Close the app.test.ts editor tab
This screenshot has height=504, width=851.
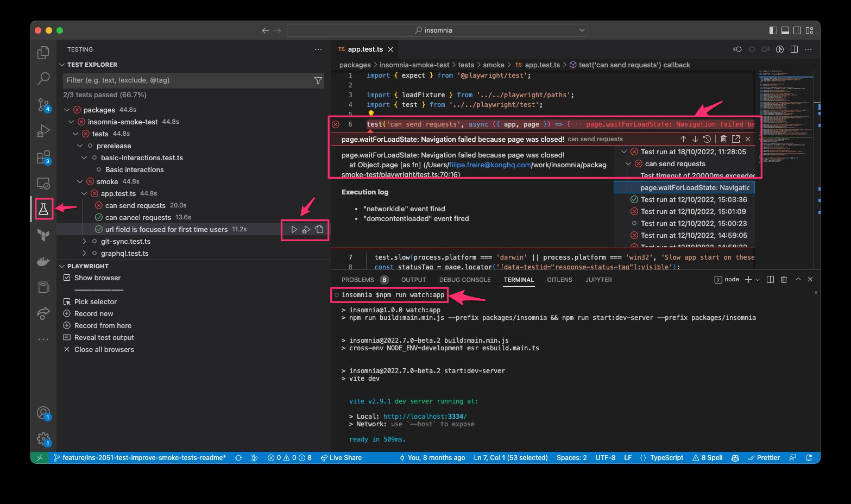click(390, 49)
